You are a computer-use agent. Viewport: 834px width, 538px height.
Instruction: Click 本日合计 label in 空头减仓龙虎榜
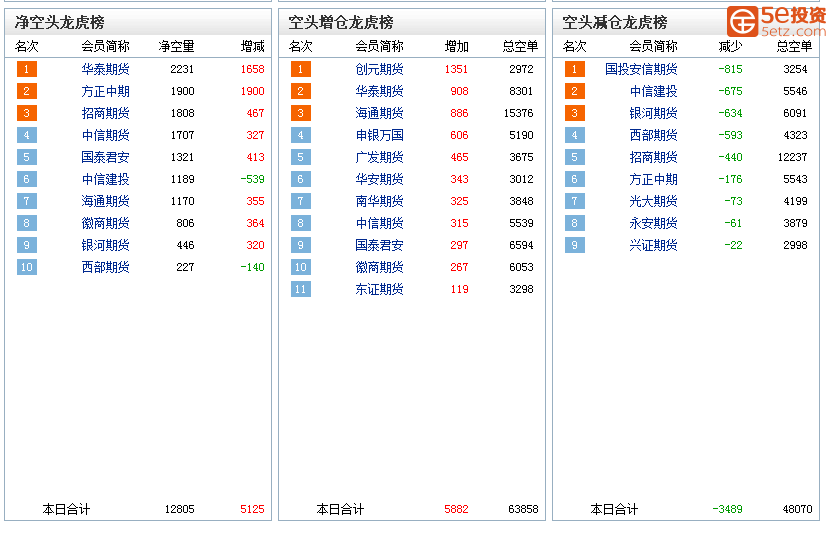(614, 509)
